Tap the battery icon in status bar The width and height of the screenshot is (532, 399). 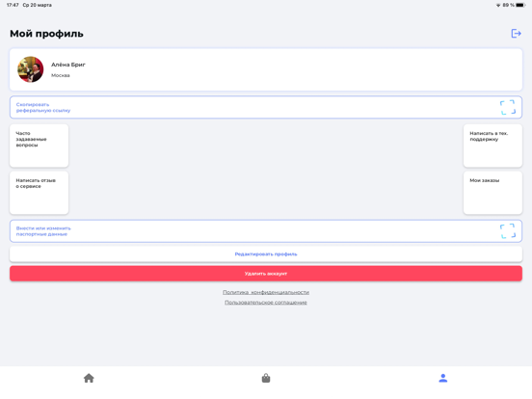point(520,5)
